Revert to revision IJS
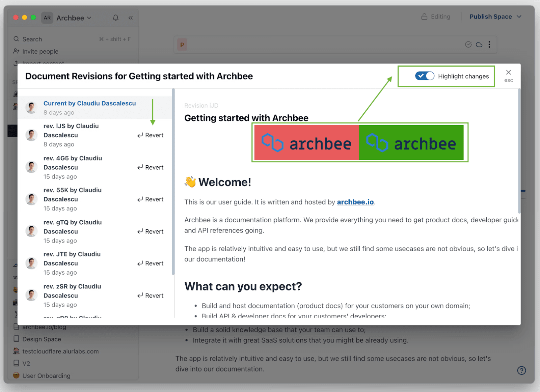The image size is (540, 392). click(x=151, y=135)
